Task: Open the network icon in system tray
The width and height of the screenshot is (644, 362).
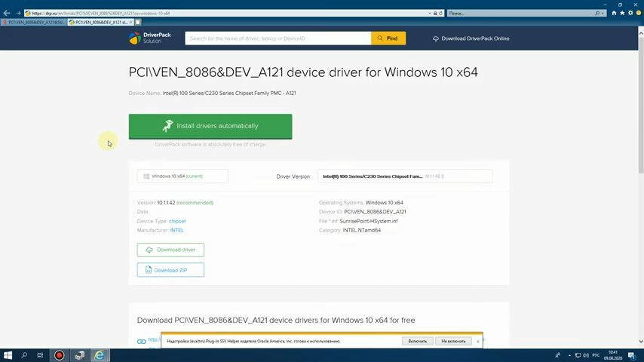Action: tap(578, 355)
